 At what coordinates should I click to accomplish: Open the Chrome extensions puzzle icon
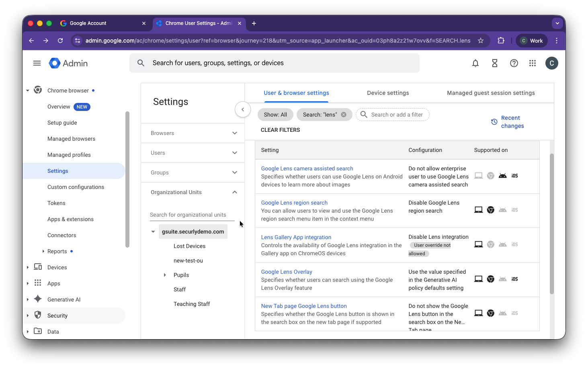pos(501,41)
